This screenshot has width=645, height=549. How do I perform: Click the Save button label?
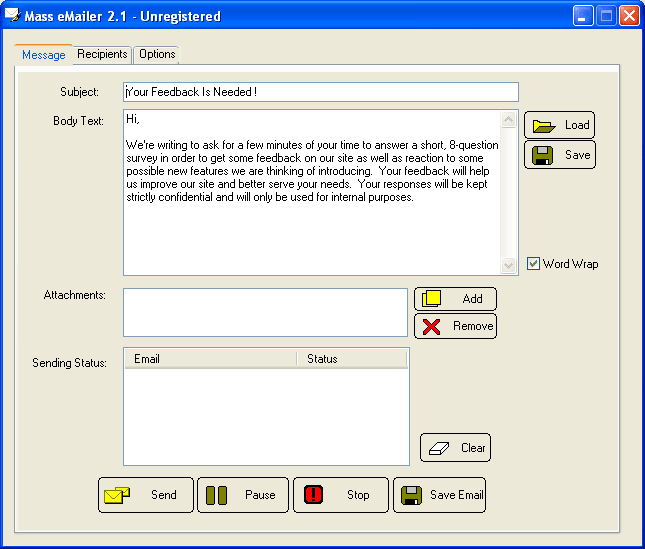point(578,155)
